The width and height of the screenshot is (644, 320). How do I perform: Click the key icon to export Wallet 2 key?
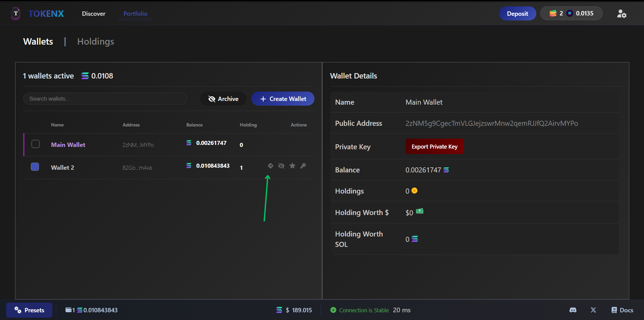[303, 166]
